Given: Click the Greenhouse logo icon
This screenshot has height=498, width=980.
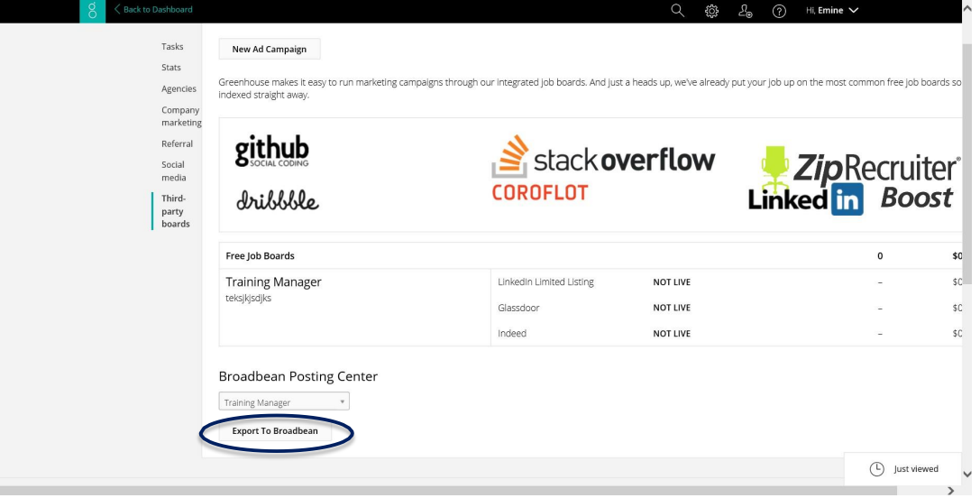Looking at the screenshot, I should (x=93, y=11).
